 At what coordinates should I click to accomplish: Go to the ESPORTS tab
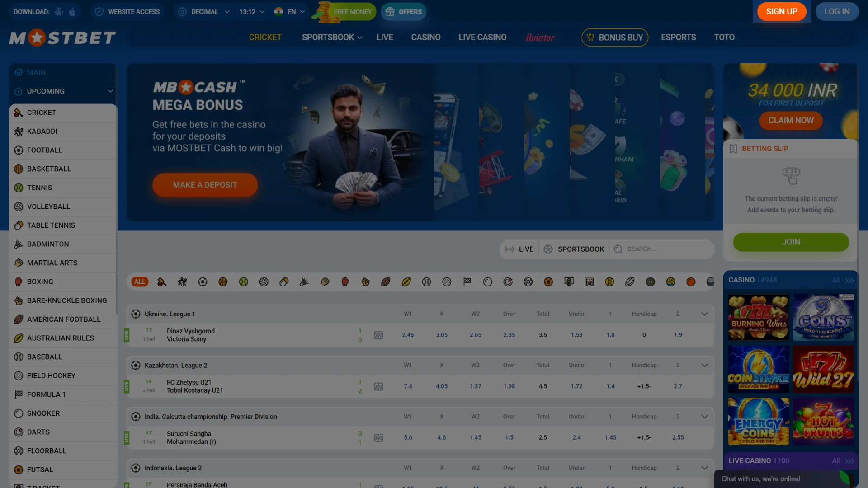(x=679, y=38)
